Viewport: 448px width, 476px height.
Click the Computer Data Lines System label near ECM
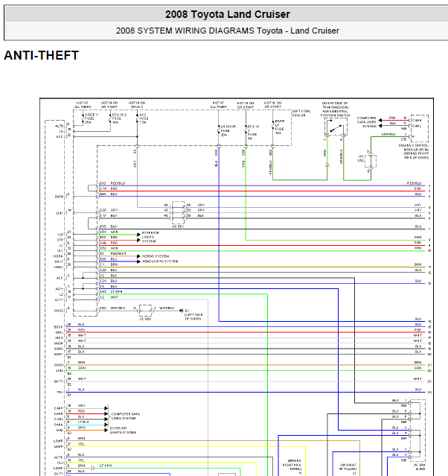point(366,122)
